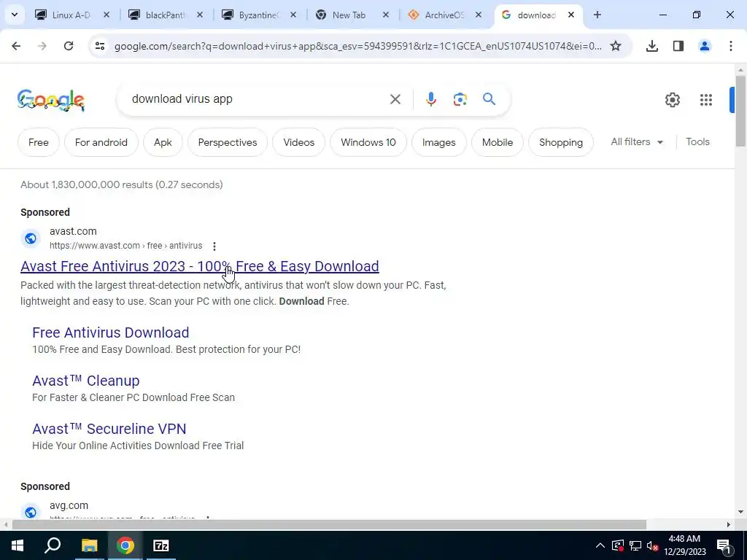The width and height of the screenshot is (747, 560).
Task: Open the taskbar clock showing 4:48 AM
Action: click(x=684, y=545)
